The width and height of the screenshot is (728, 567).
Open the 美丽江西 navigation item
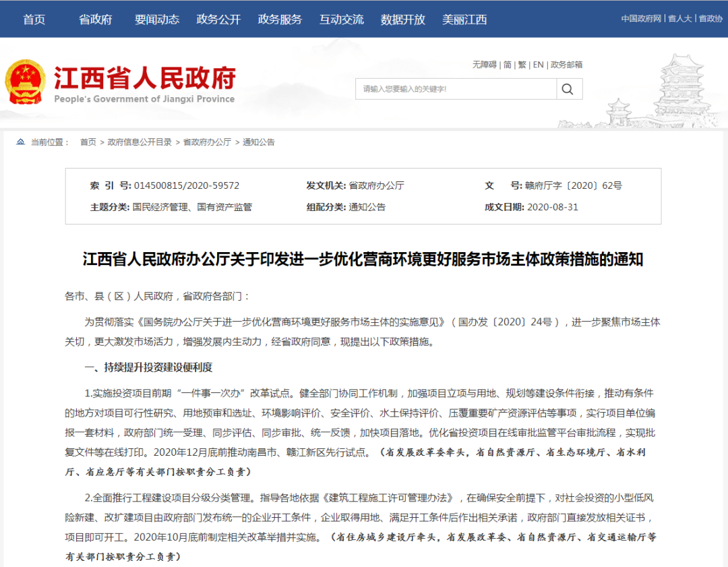point(464,19)
